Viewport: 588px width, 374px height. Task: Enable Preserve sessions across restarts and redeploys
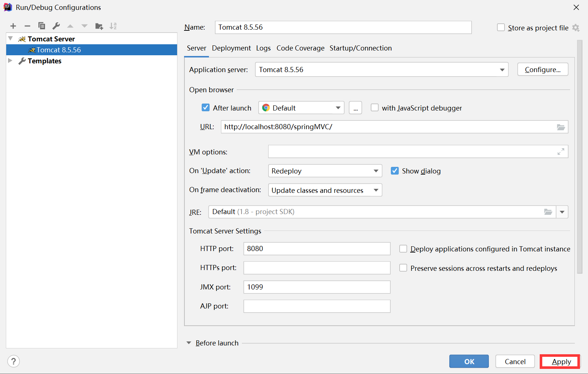[x=403, y=268]
